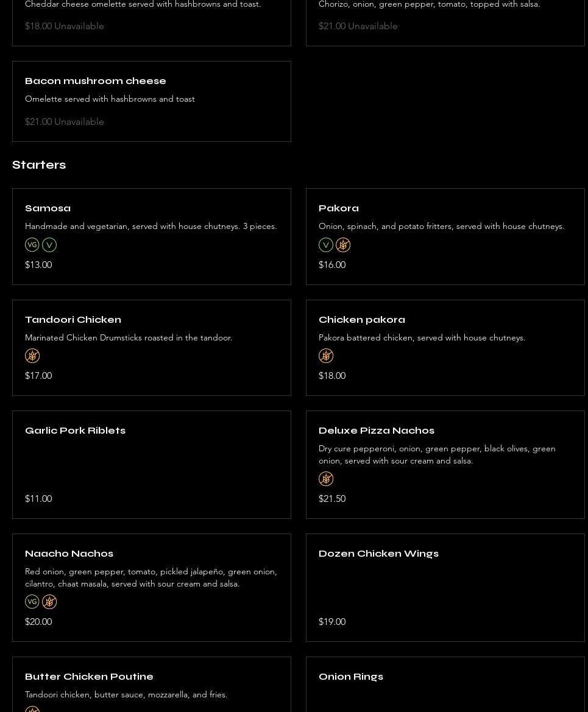Click the Starters section heading
Screen dimensions: 588x712
[39, 165]
